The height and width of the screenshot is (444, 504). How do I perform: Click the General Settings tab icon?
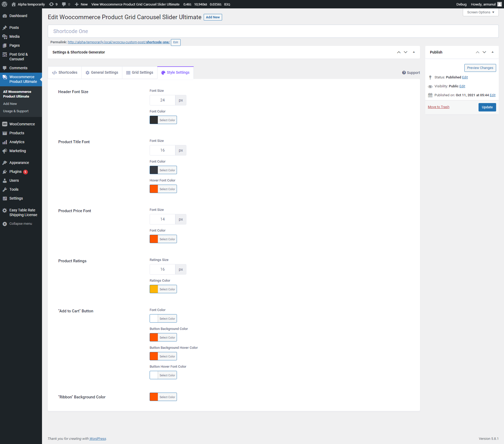pyautogui.click(x=87, y=72)
